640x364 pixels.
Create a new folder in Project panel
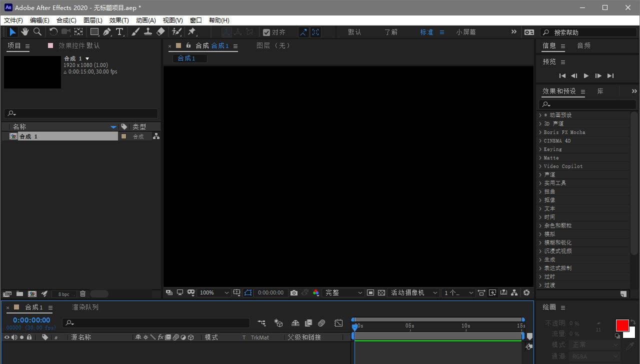19,294
